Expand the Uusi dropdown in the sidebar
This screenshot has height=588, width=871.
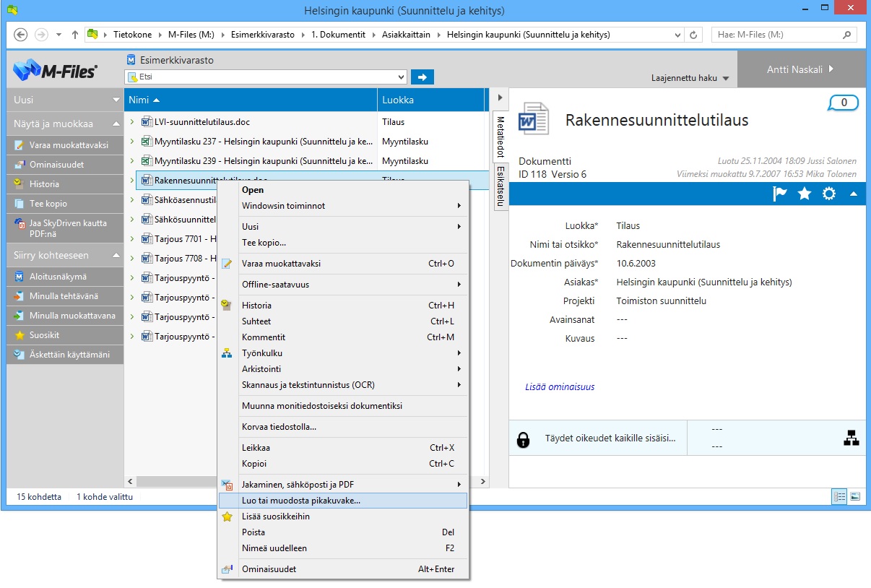tap(116, 100)
